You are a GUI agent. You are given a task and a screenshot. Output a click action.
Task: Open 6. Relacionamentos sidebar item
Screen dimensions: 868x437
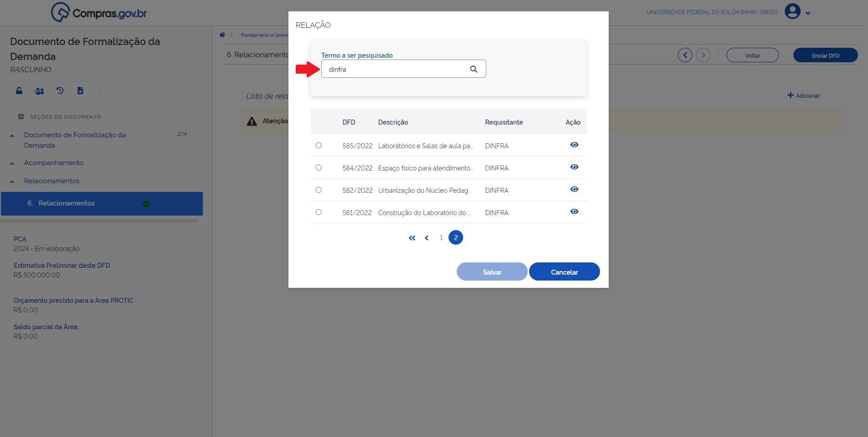tap(66, 203)
